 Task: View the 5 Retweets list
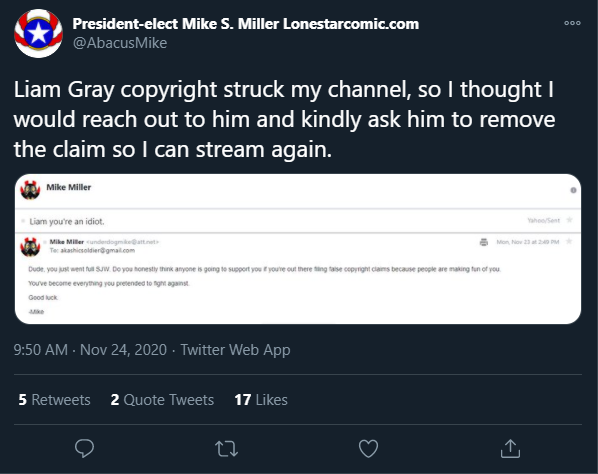(55, 400)
